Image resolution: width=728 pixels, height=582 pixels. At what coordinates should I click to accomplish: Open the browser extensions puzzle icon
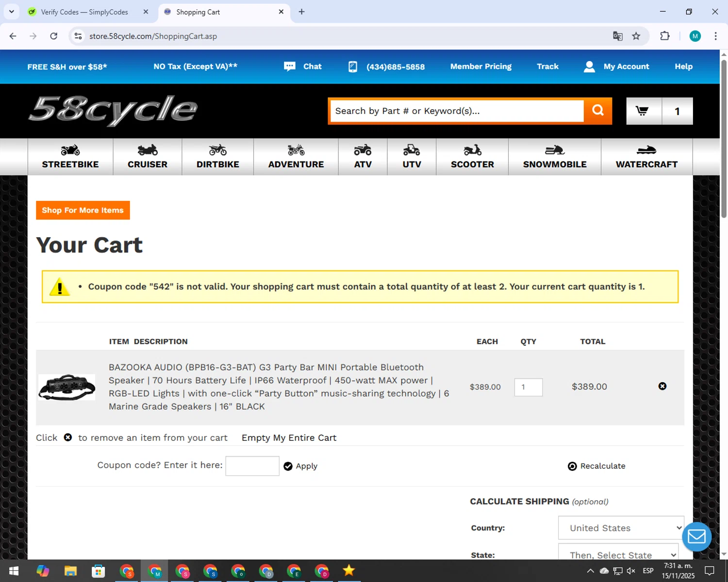665,36
